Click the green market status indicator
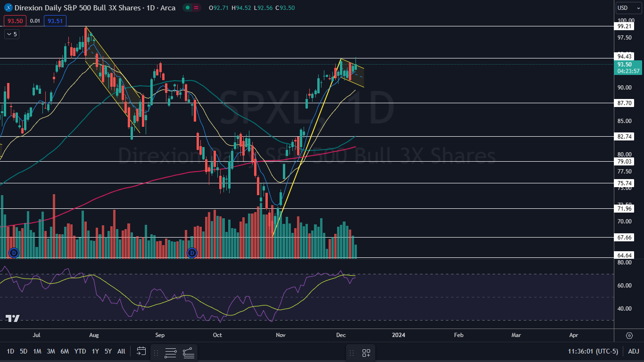This screenshot has width=644, height=362. (188, 8)
